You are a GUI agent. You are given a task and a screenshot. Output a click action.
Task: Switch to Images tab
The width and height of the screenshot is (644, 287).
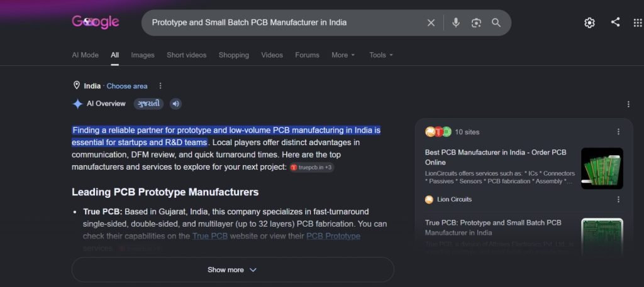coord(143,55)
